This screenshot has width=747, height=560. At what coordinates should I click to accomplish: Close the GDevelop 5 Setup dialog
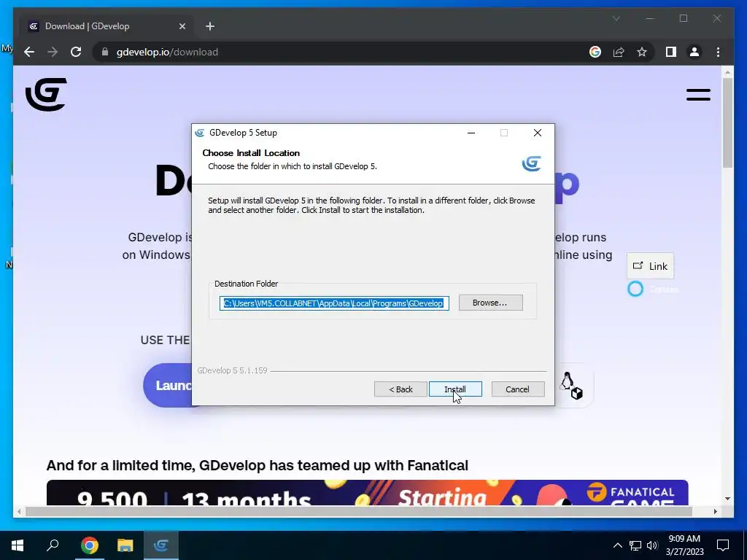[538, 133]
